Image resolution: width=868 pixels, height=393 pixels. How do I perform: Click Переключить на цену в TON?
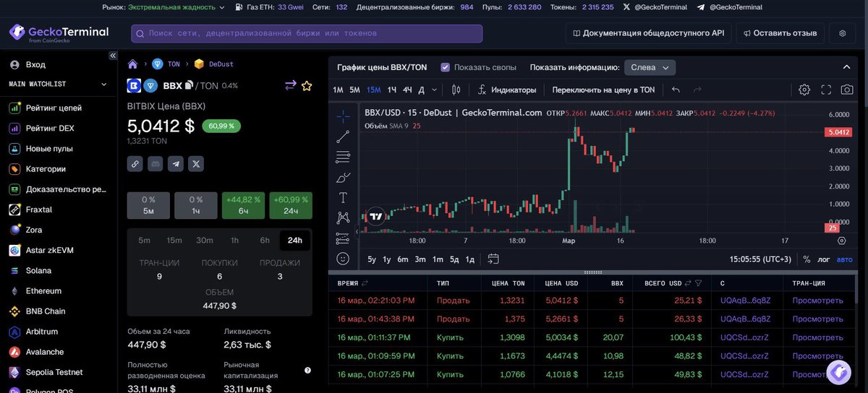[603, 90]
